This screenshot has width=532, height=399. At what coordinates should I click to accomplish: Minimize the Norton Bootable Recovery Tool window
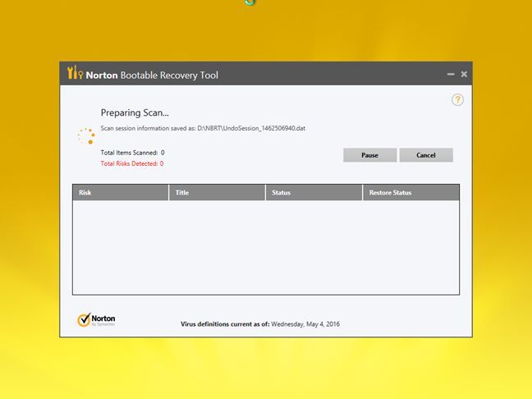point(451,75)
